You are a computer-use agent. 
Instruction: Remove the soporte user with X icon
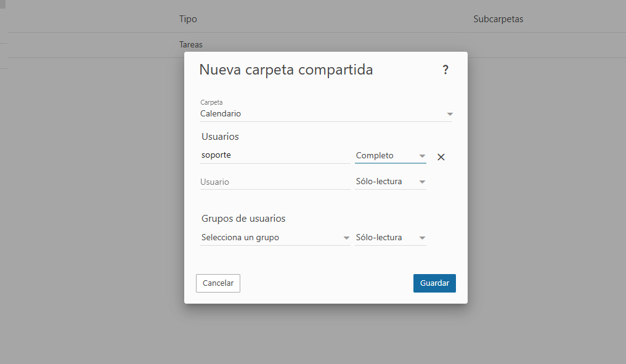click(441, 157)
